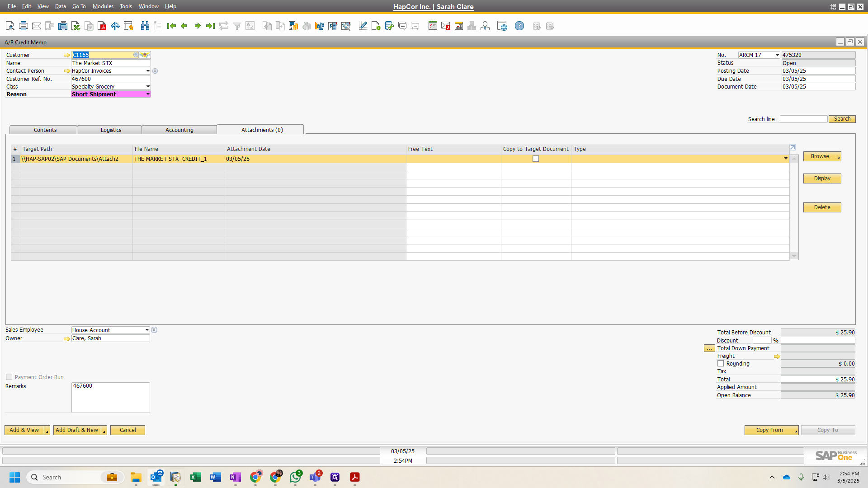The width and height of the screenshot is (868, 488).
Task: Expand the Contact Person dropdown
Action: pyautogui.click(x=148, y=71)
